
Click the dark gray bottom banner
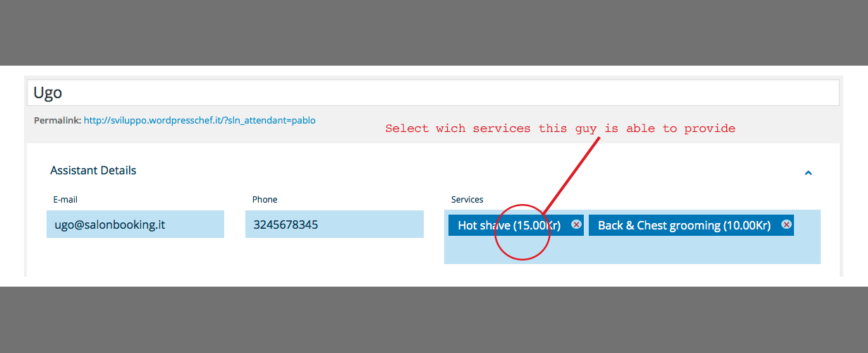click(434, 319)
